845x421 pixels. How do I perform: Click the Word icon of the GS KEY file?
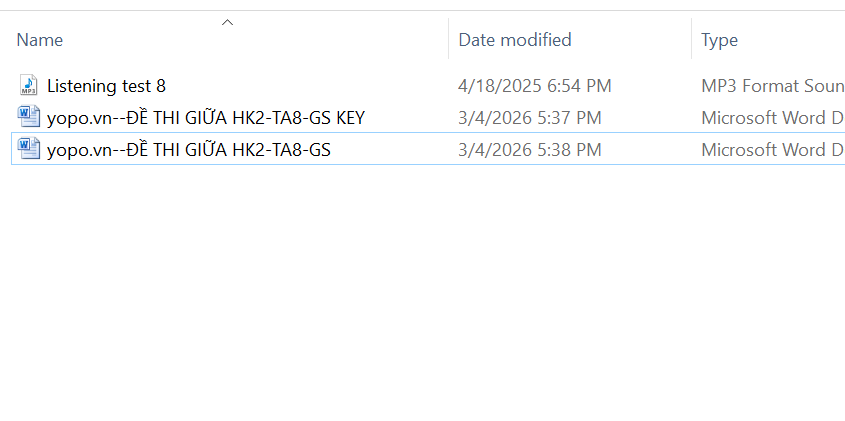click(x=28, y=118)
